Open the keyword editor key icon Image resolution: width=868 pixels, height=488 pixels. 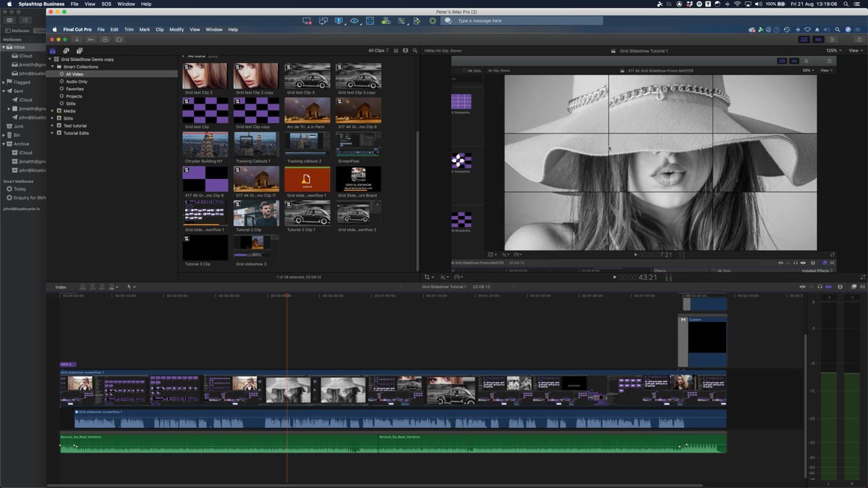[x=91, y=39]
